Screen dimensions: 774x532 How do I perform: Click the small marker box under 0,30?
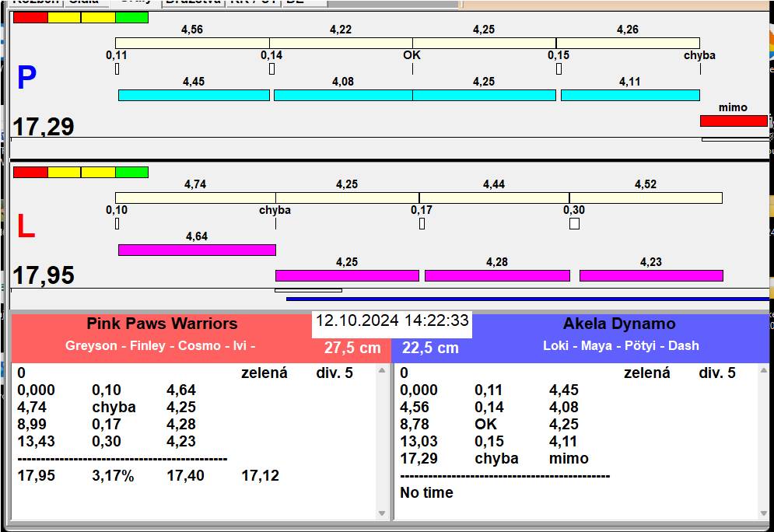(x=574, y=224)
